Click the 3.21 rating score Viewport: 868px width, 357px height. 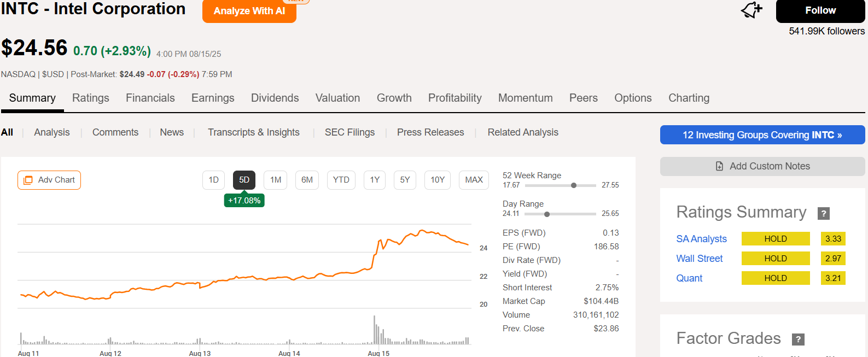tap(833, 278)
